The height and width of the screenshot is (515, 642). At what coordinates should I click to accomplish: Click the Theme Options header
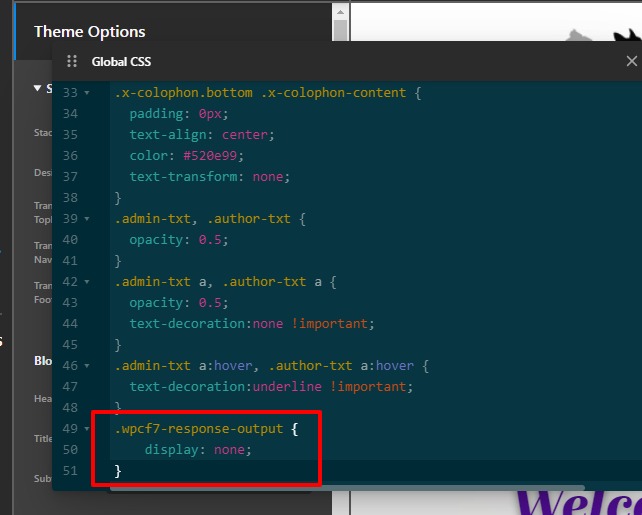point(90,31)
